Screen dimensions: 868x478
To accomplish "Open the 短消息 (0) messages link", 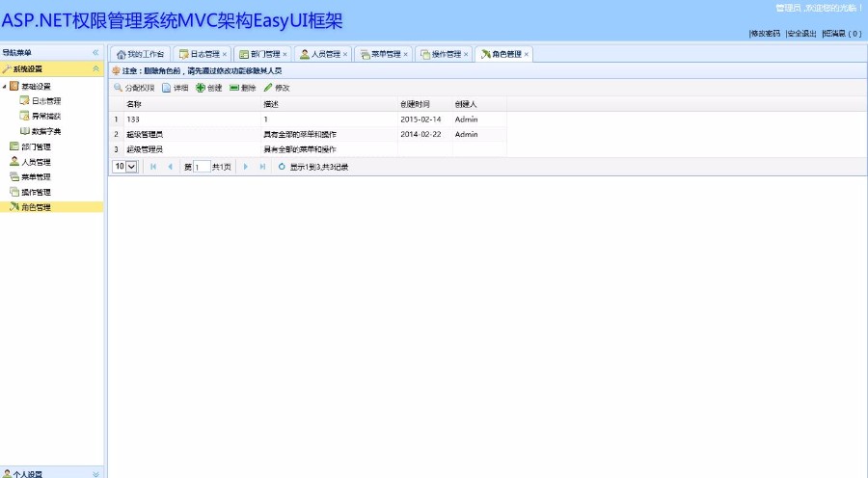I will tap(842, 34).
